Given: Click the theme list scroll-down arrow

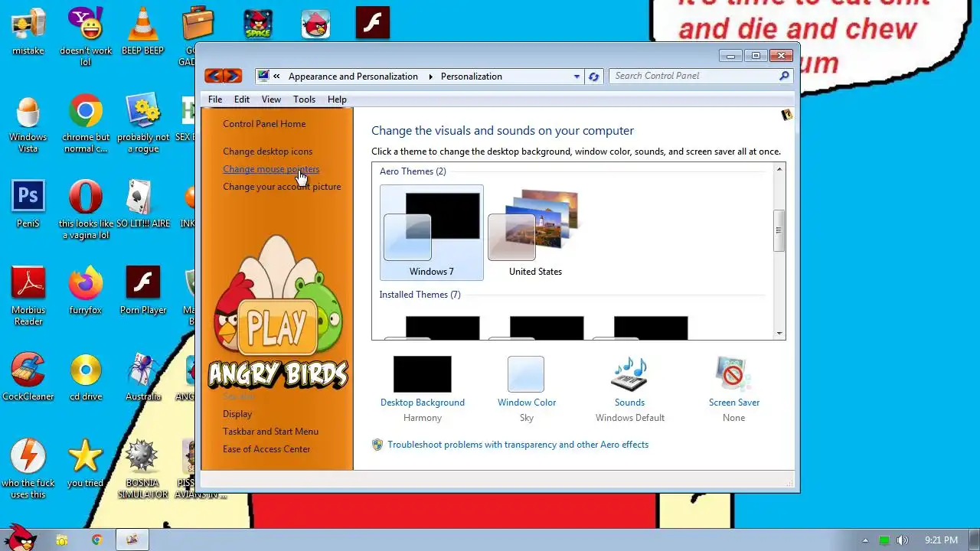Looking at the screenshot, I should pos(779,334).
